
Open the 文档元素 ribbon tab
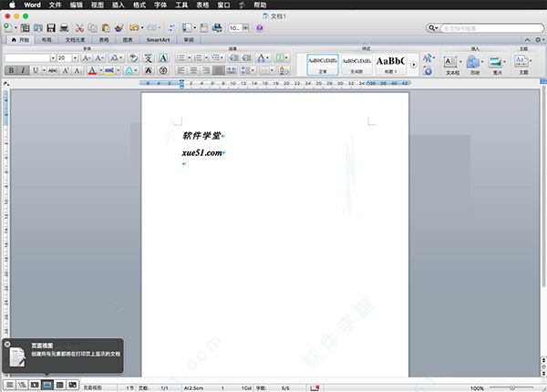[76, 40]
